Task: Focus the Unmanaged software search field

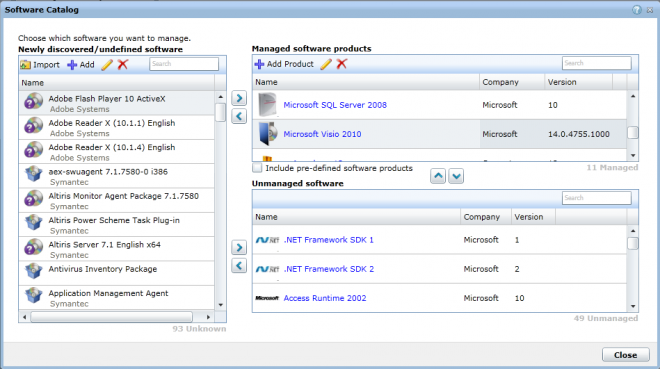Action: 596,198
